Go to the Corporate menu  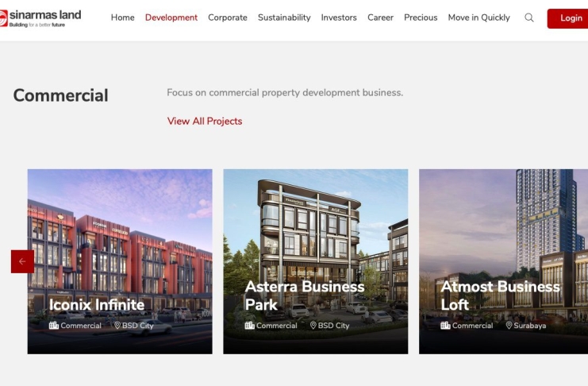tap(228, 17)
